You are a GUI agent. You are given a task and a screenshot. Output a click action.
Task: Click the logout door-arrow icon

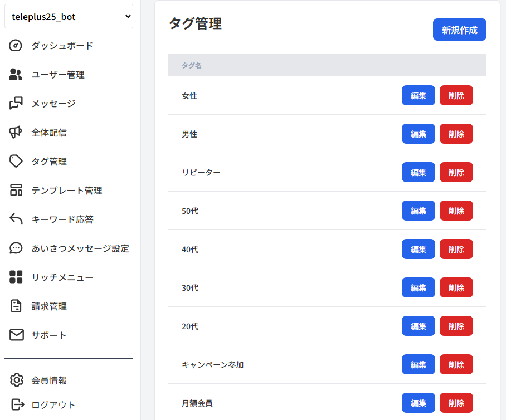[18, 404]
